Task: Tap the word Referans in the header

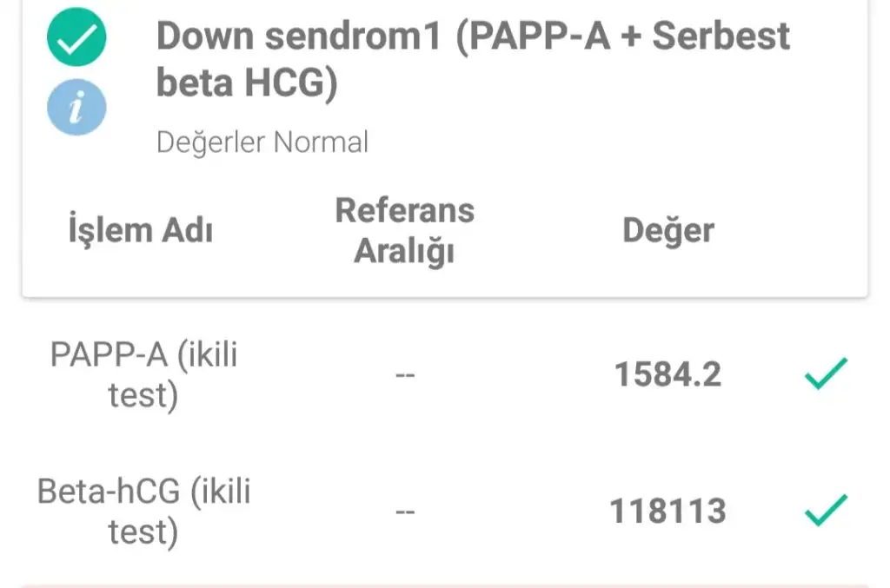Action: (404, 210)
